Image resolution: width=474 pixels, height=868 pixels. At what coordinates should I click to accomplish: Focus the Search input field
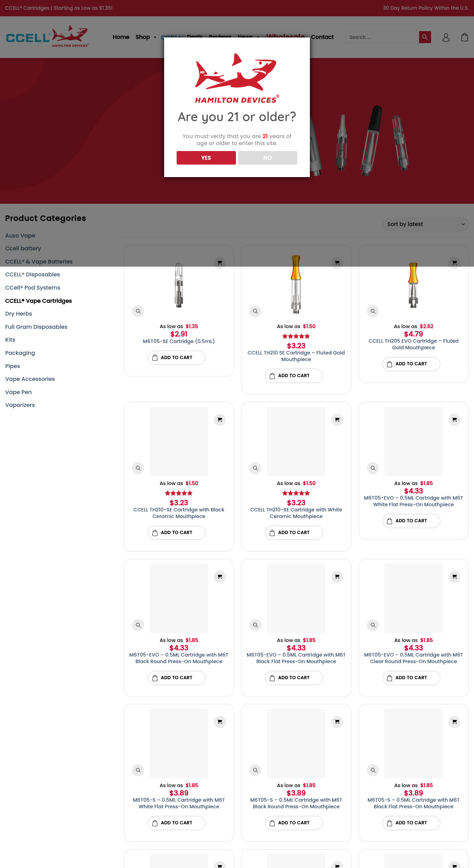click(382, 37)
